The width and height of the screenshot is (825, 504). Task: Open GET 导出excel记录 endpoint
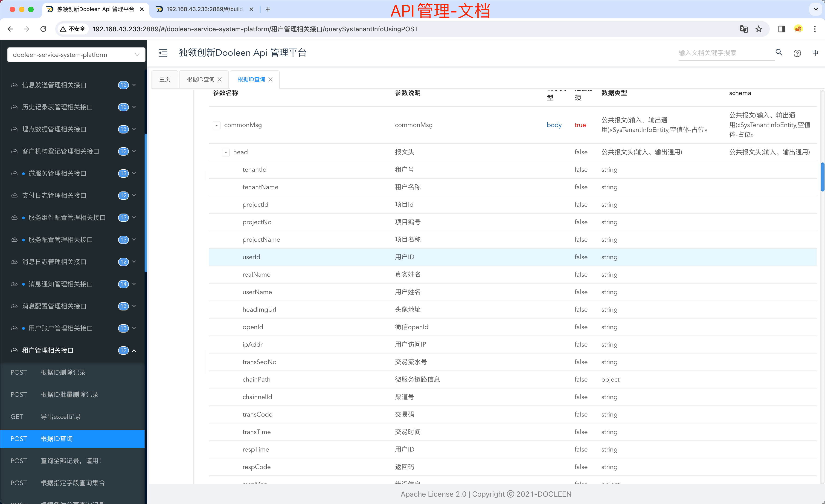click(x=72, y=417)
